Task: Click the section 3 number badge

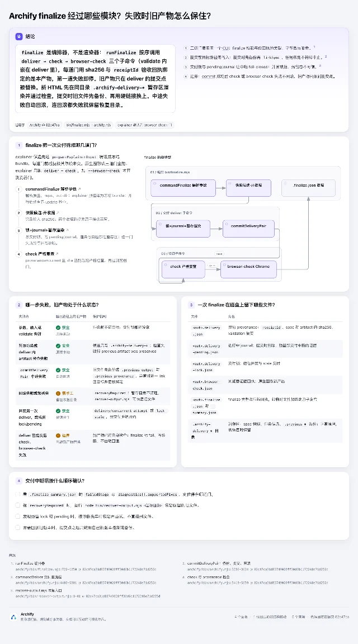Action: (191, 305)
